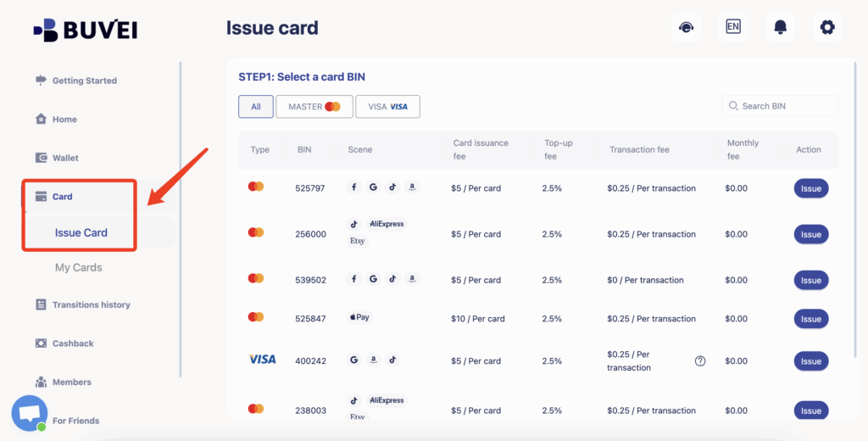This screenshot has width=868, height=441.
Task: Open the notifications bell
Action: coord(780,27)
